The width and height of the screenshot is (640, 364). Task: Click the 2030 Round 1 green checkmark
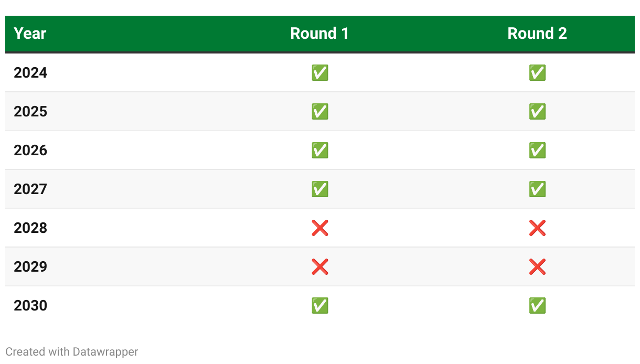tap(319, 306)
